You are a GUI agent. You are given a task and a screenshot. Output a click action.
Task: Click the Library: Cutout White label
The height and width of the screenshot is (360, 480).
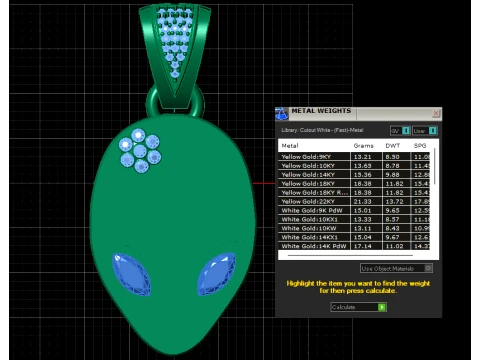coord(322,130)
